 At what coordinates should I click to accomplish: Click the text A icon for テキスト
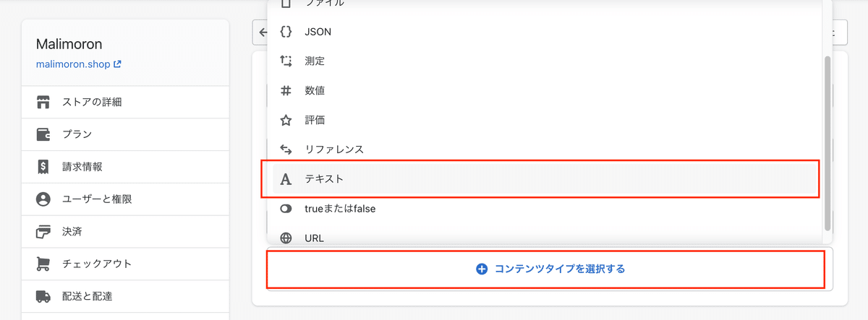[286, 179]
